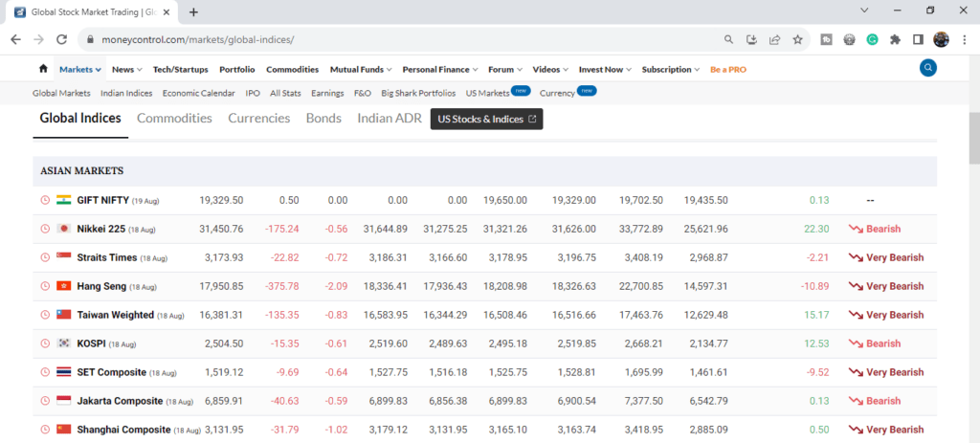Click the clock icon next to Hang Seng
The image size is (980, 443).
coord(44,286)
